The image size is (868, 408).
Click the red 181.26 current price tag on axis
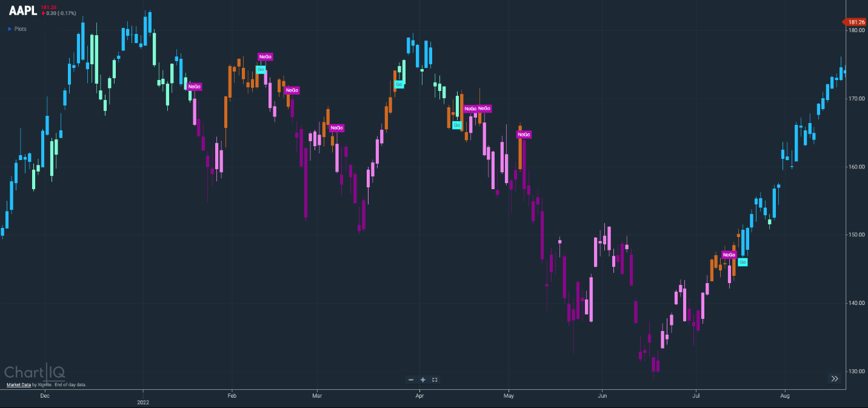[855, 22]
